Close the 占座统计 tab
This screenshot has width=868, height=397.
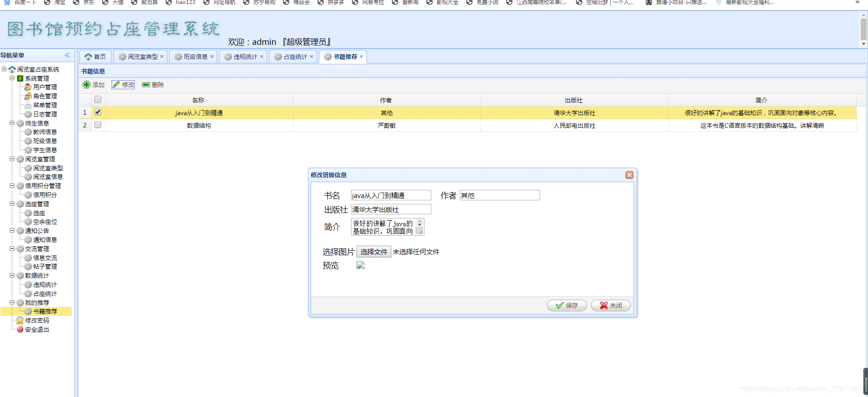(312, 57)
